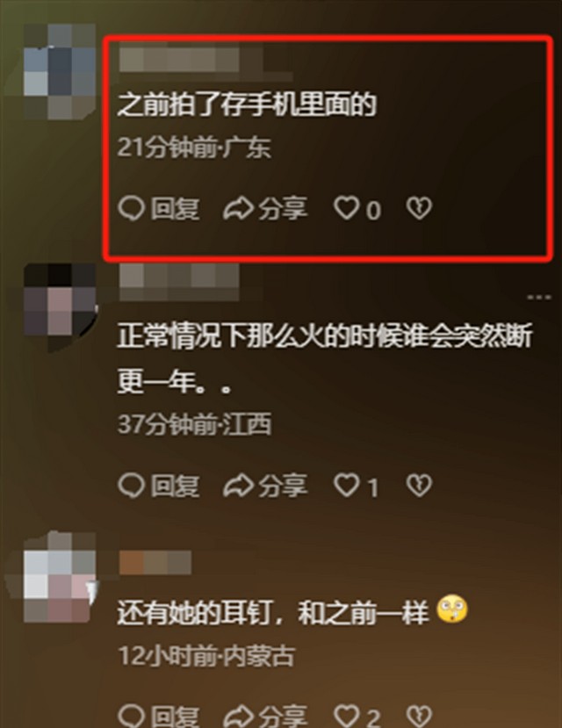Reply to the Jiangxi comment using 回复
The height and width of the screenshot is (728, 562).
159,486
